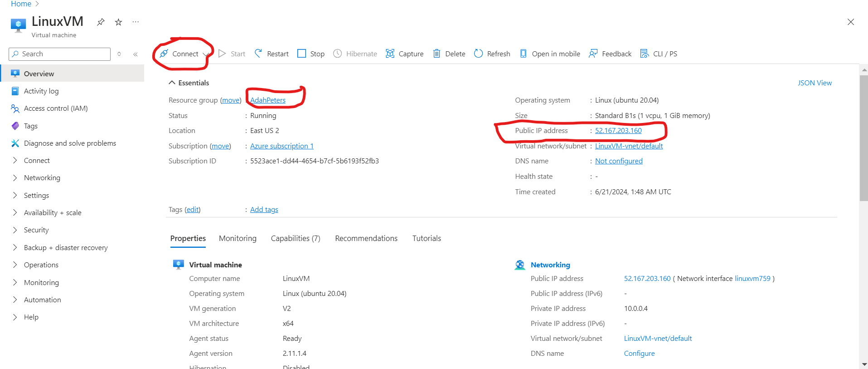Expand Availability + scale group
The height and width of the screenshot is (369, 868).
[x=15, y=212]
